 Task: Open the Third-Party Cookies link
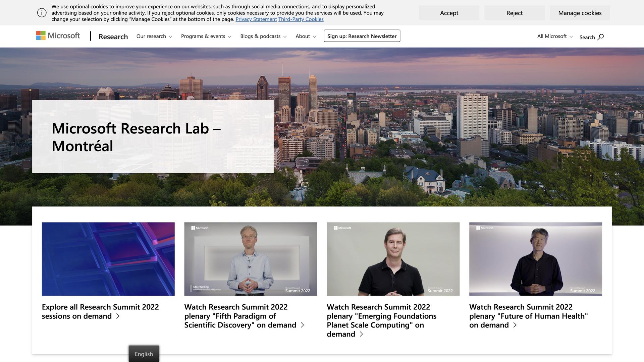[x=301, y=19]
